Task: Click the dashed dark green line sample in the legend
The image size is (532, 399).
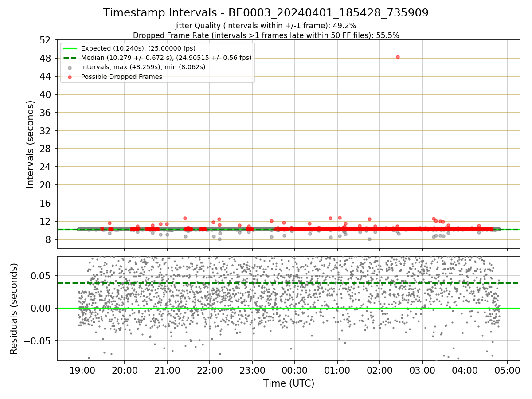Action: click(70, 58)
